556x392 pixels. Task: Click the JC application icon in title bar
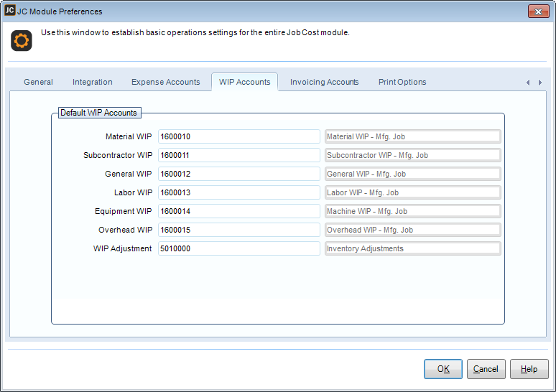[x=10, y=11]
